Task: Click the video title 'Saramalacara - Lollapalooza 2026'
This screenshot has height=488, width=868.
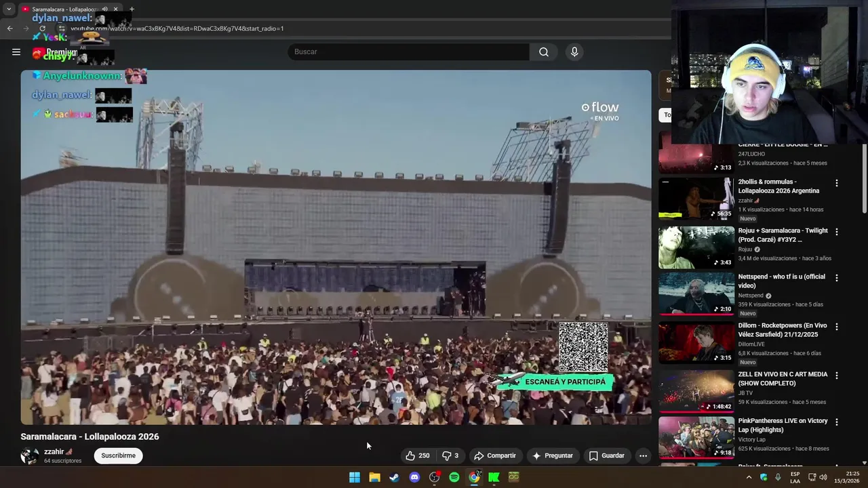Action: [90, 436]
